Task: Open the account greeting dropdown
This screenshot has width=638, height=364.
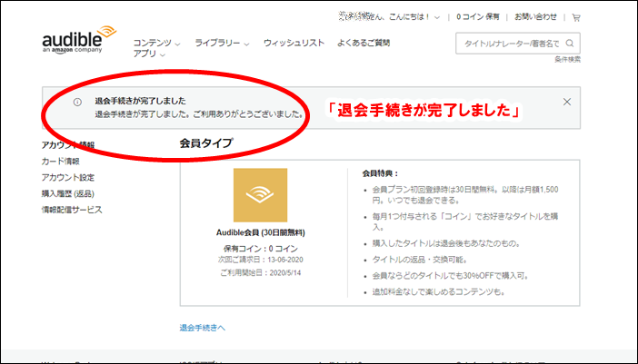Action: (389, 17)
